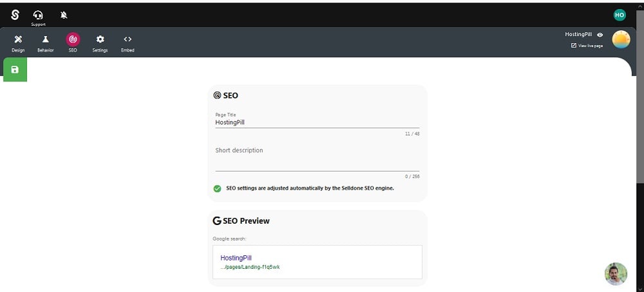Save changes with the green save button
This screenshot has width=644, height=292.
(x=15, y=70)
